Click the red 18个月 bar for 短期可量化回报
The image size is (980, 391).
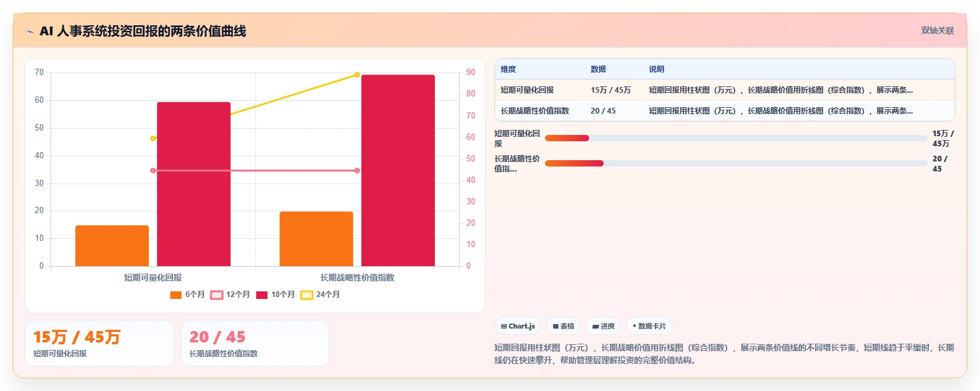tap(194, 184)
